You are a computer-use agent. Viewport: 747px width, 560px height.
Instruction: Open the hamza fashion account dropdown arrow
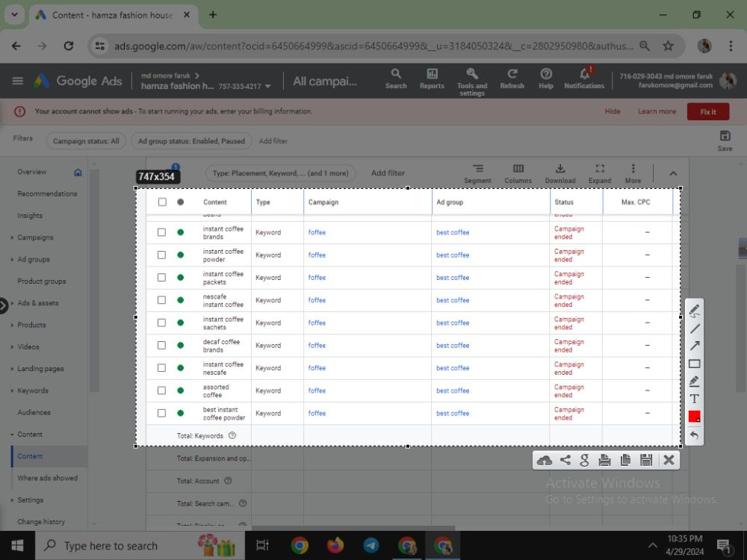(x=267, y=86)
